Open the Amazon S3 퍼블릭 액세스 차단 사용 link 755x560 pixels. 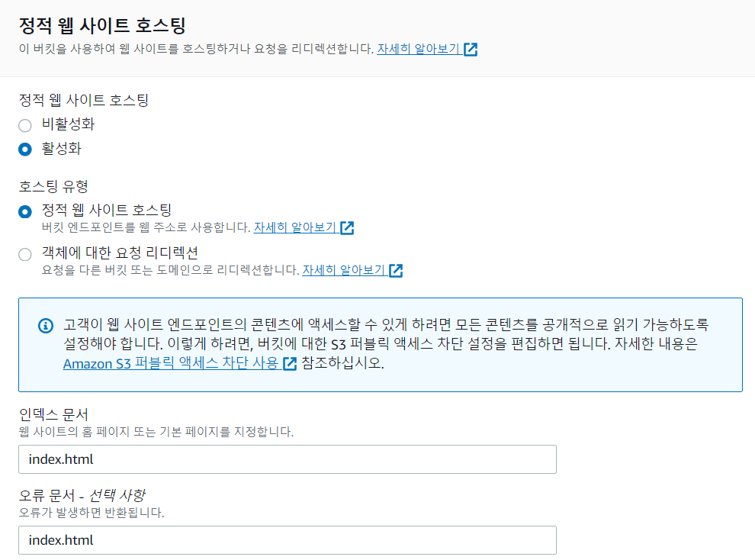pyautogui.click(x=172, y=363)
